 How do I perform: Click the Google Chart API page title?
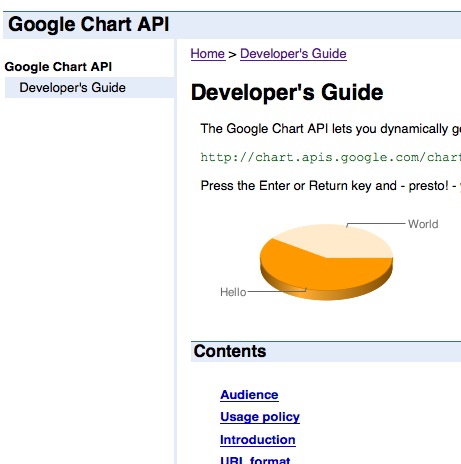click(89, 25)
